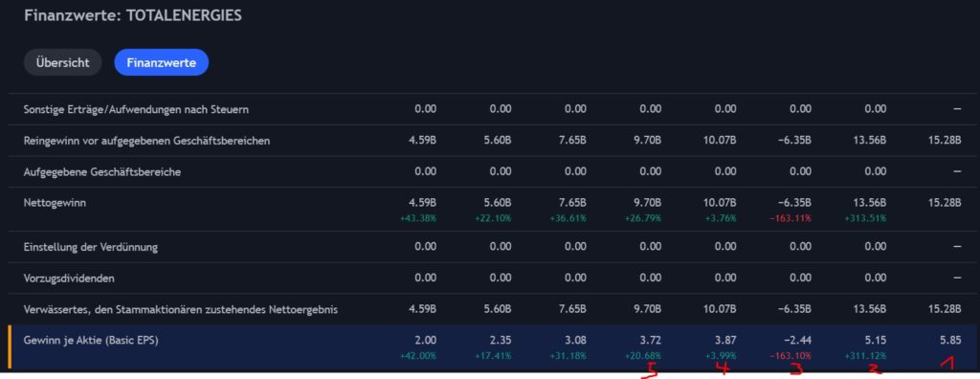
Task: Click the EPS value 5.15
Action: [877, 340]
